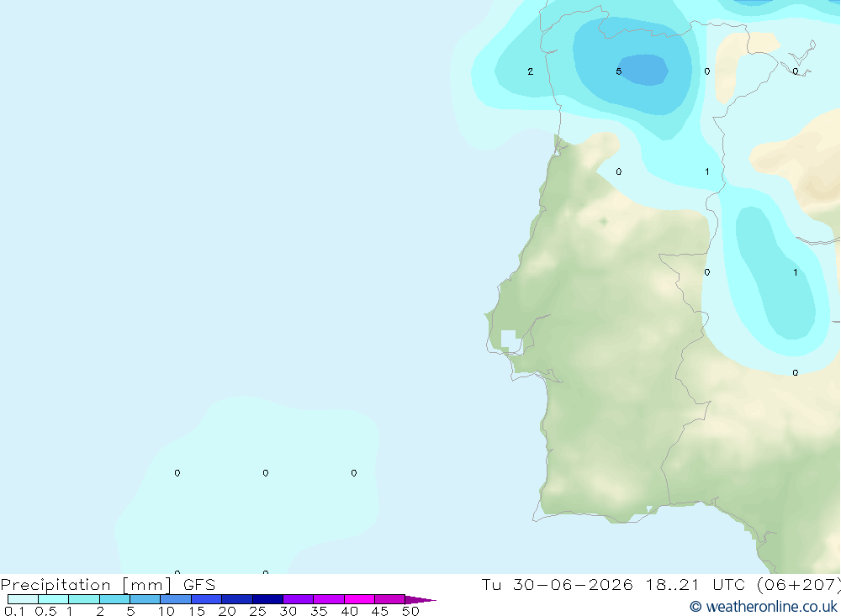Viewport: 841px width, 616px height.
Task: Open the weatheronline.co.uk copyright link
Action: click(764, 607)
